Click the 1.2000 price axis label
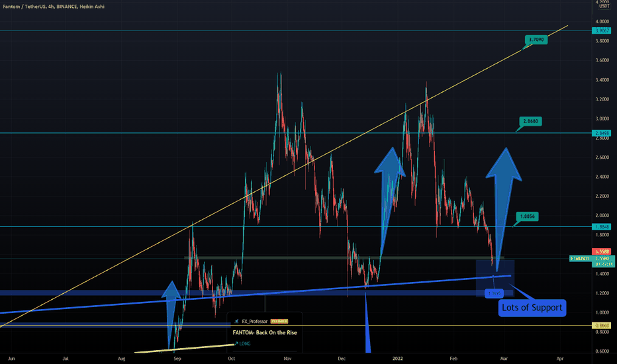 (602, 293)
